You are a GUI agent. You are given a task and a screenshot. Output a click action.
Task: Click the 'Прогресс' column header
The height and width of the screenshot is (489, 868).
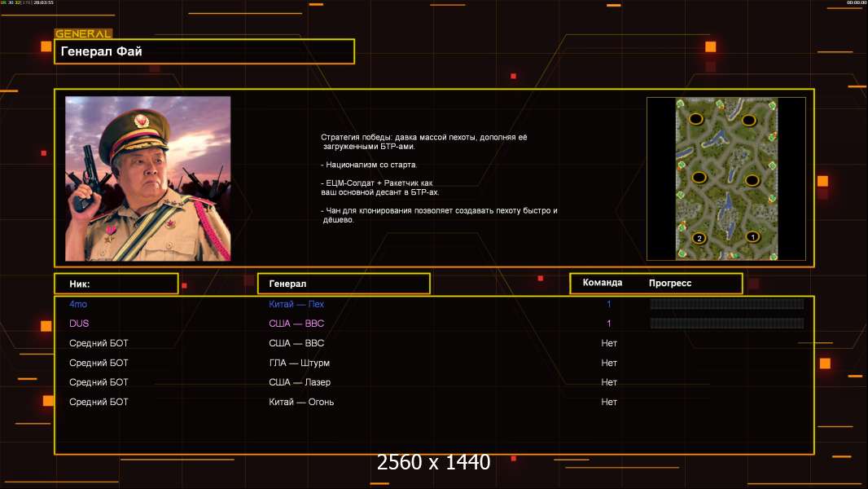[670, 283]
